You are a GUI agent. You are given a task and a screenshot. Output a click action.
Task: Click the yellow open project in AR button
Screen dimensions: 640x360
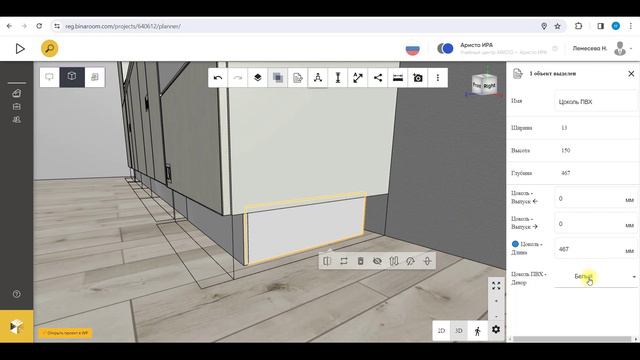(66, 333)
